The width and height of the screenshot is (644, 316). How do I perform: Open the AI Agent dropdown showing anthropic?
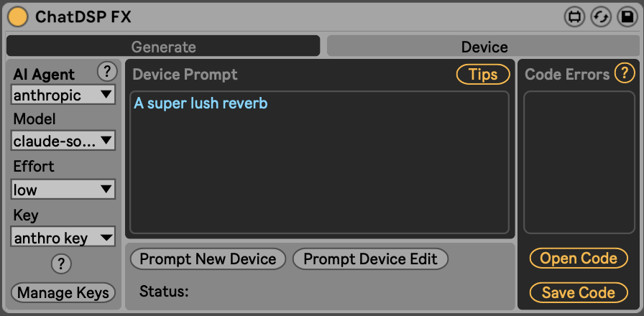pyautogui.click(x=63, y=94)
